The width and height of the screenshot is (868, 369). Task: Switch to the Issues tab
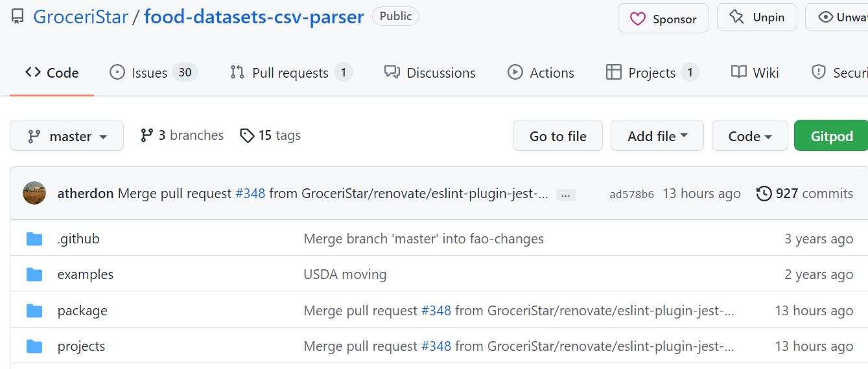click(x=153, y=73)
